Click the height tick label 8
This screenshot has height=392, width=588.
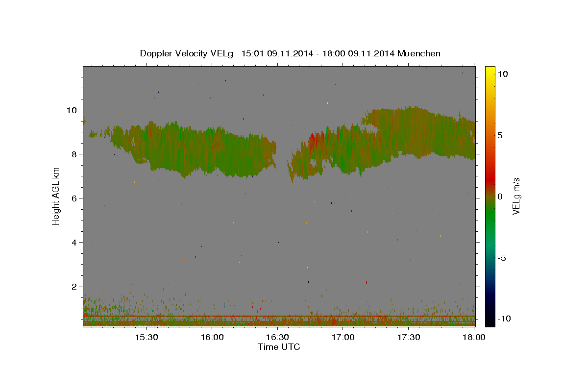[74, 154]
